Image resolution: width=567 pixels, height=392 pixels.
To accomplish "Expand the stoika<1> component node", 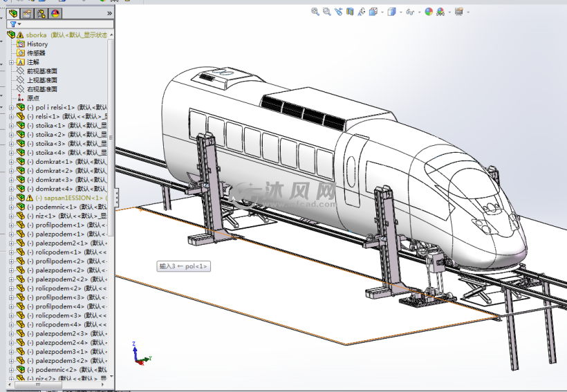I will coord(12,125).
